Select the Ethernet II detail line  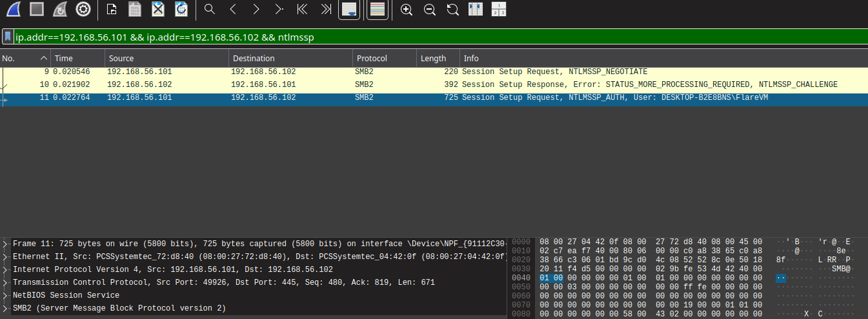(259, 256)
